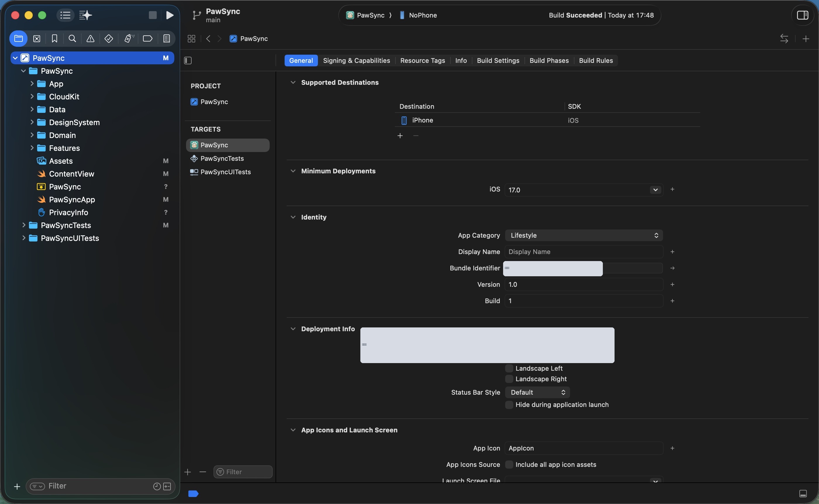Open the Project navigator folder icon
The width and height of the screenshot is (819, 504).
tap(18, 39)
